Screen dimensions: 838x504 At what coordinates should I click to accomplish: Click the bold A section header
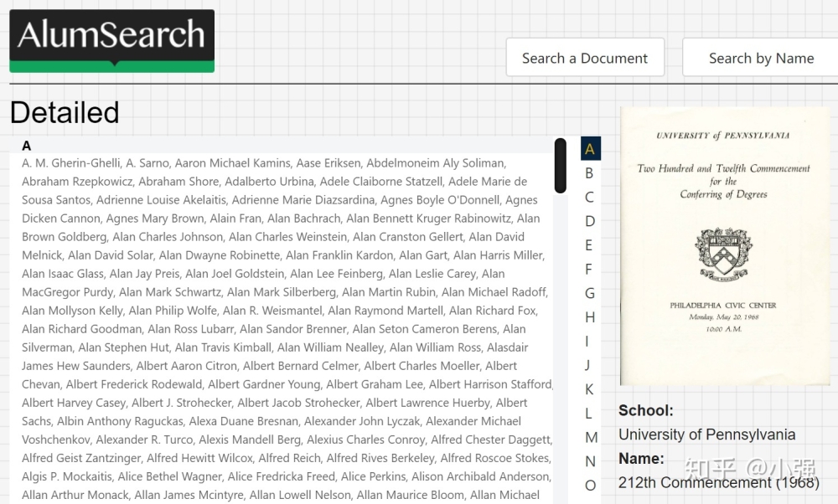coord(26,146)
